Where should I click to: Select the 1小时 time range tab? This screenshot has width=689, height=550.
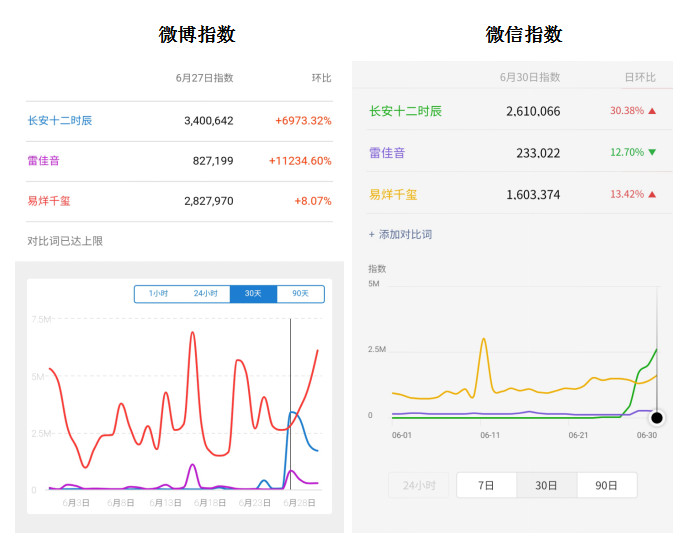[x=158, y=293]
